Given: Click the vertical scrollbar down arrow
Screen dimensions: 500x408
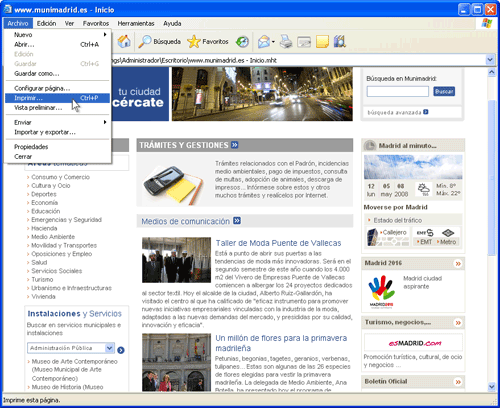Looking at the screenshot, I should tap(491, 386).
